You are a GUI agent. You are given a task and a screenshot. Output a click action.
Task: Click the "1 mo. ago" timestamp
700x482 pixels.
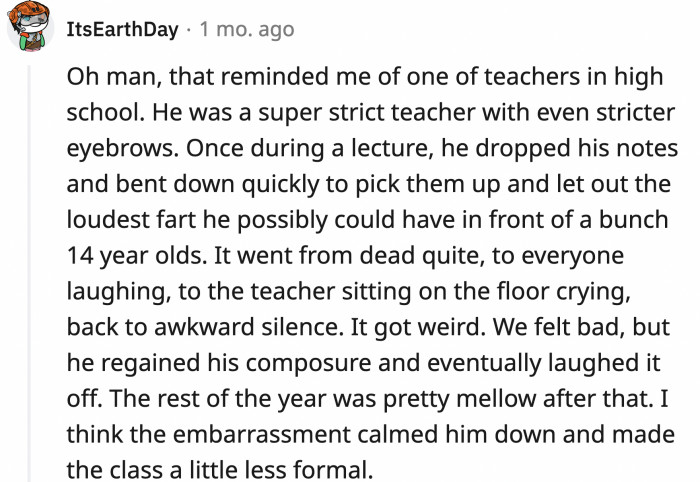coord(247,29)
